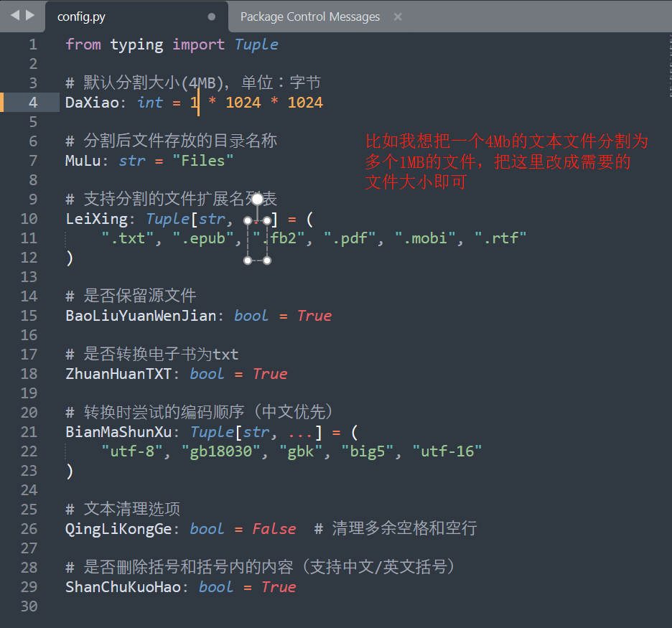The width and height of the screenshot is (672, 628).
Task: Click the inline comment '清理多余空格和空行'
Action: pyautogui.click(x=405, y=529)
